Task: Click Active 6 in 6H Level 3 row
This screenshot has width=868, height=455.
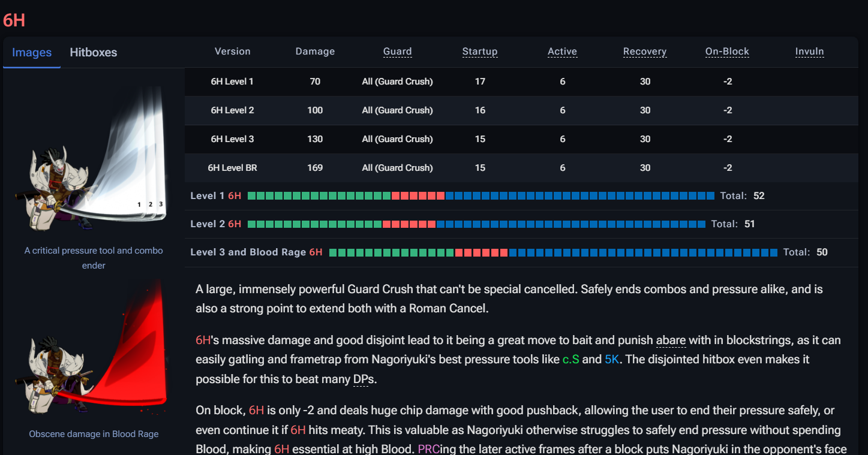Action: pos(562,139)
